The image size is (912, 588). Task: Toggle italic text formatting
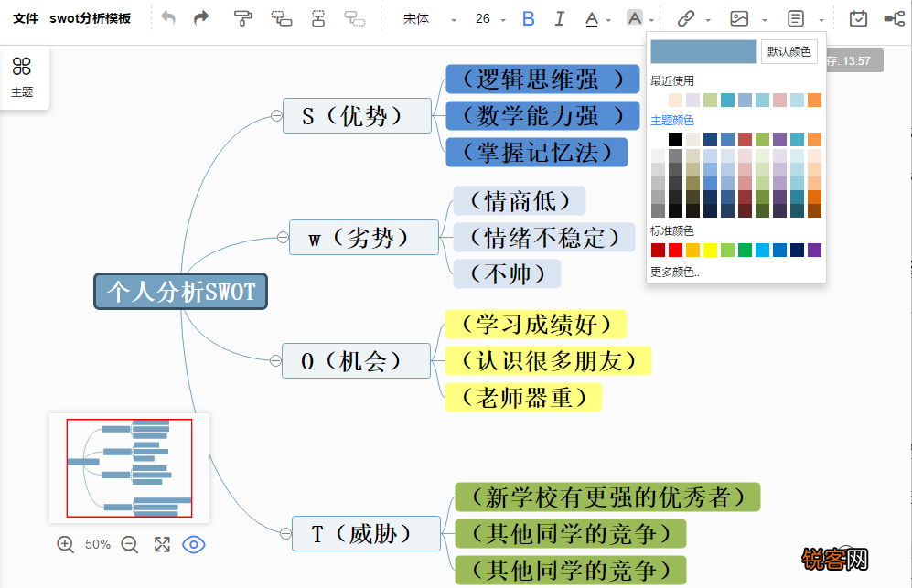(x=560, y=18)
